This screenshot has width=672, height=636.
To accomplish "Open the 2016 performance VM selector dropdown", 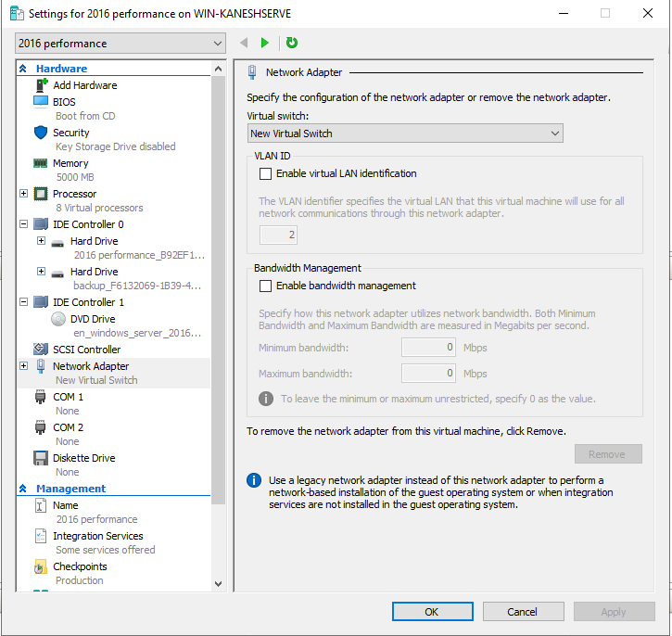I will tap(120, 44).
